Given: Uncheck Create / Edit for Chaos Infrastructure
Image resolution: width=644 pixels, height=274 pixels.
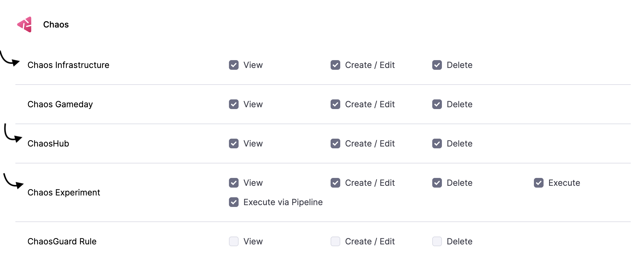Looking at the screenshot, I should point(335,65).
